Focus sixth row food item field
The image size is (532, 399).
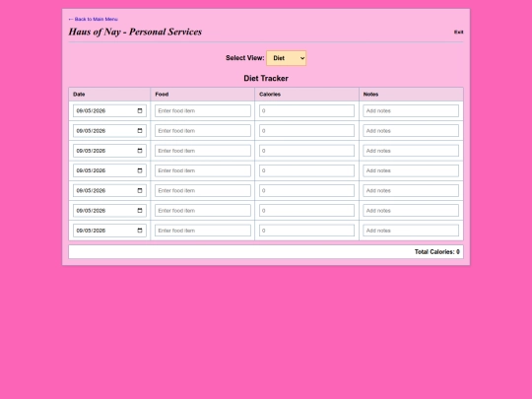click(x=203, y=211)
